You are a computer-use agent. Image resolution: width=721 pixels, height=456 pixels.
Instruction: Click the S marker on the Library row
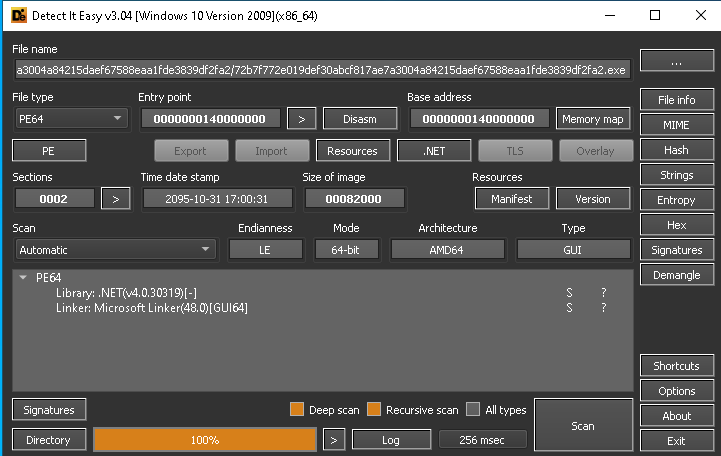pos(569,293)
